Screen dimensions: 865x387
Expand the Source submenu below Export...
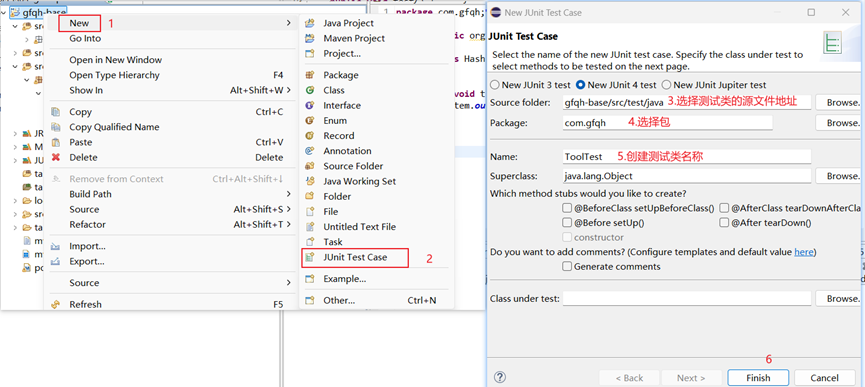tap(288, 282)
